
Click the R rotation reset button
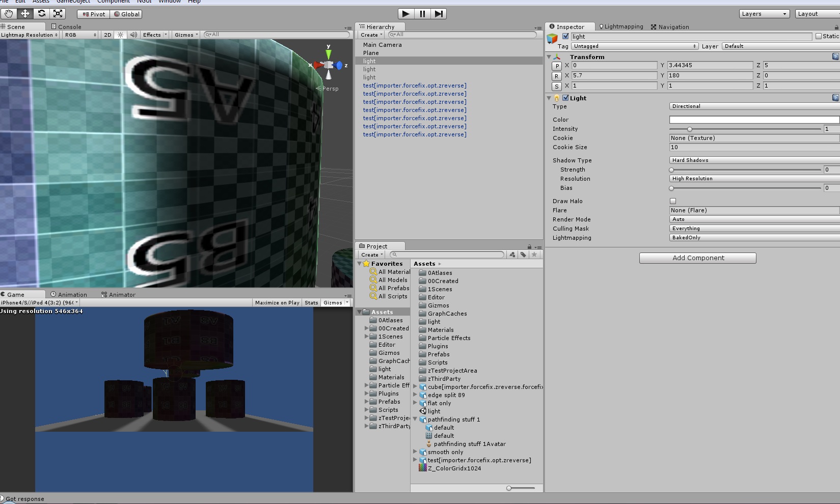(x=557, y=76)
